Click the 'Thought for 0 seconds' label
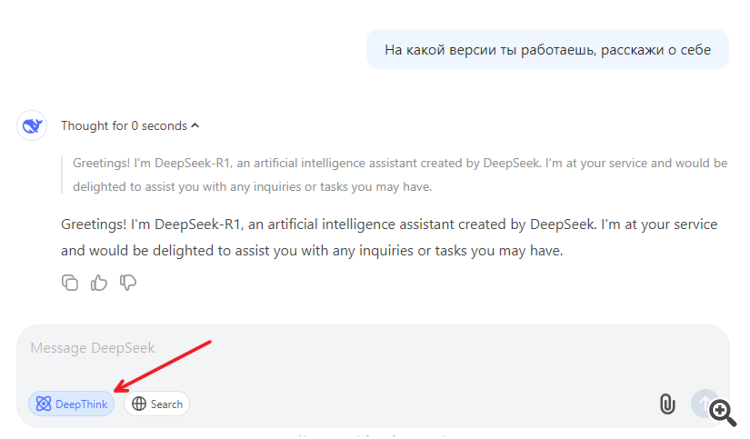The width and height of the screenshot is (750, 439). click(x=124, y=126)
